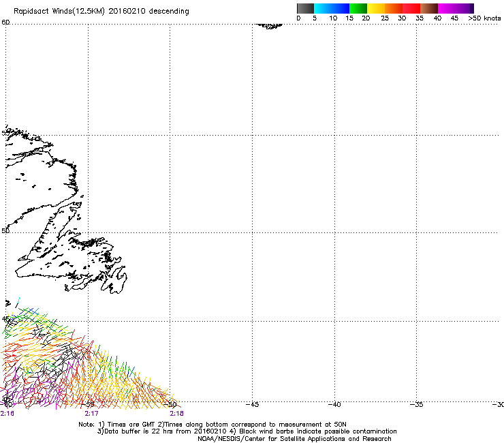
Task: Click the dark purple >50 knots swatch
Action: click(x=472, y=8)
